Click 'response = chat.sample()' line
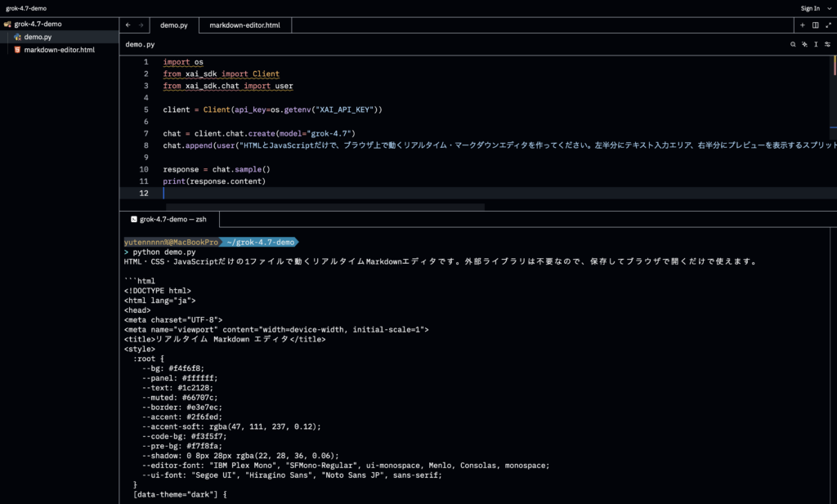Screen dimensions: 837x504 pyautogui.click(x=217, y=169)
